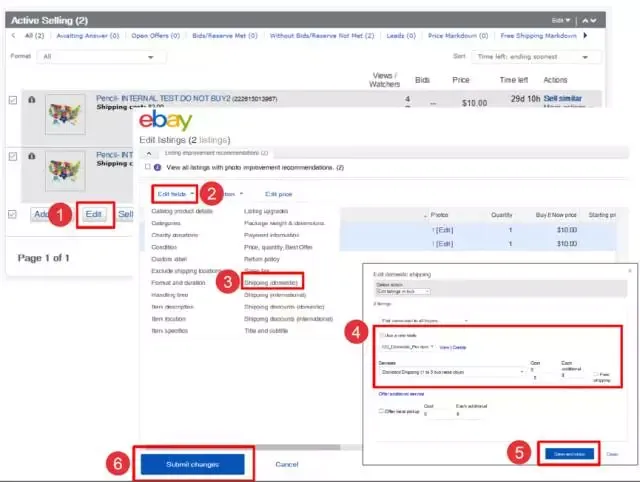Open the rate table selection dropdown

pos(407,347)
